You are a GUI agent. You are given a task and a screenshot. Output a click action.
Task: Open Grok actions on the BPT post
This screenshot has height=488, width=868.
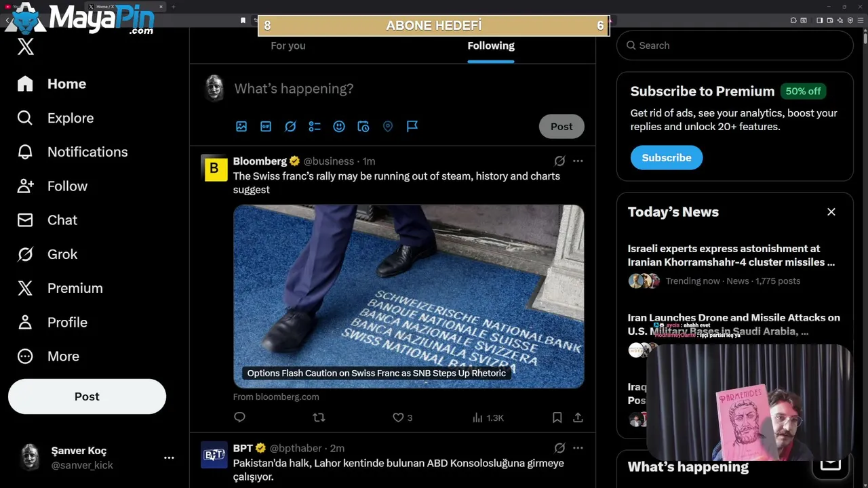[x=559, y=448]
